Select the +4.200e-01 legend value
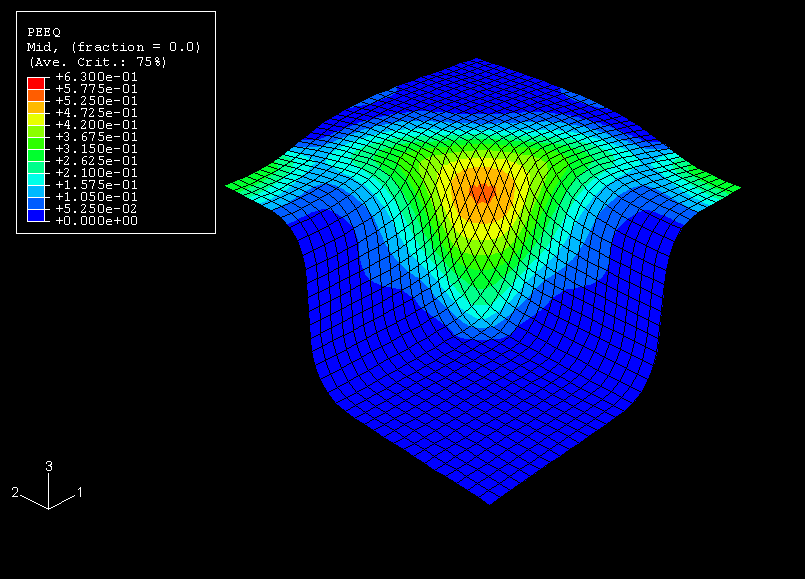Screen dimensions: 805x579 pos(97,125)
